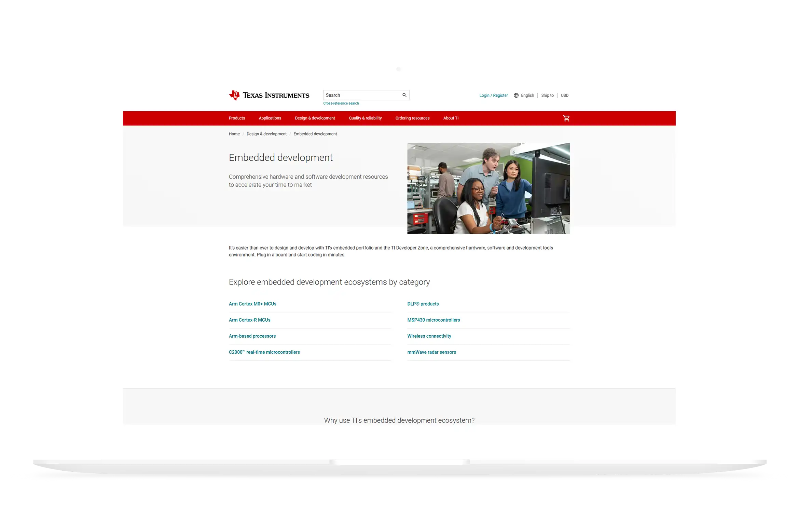Open the Design & development menu

point(315,118)
